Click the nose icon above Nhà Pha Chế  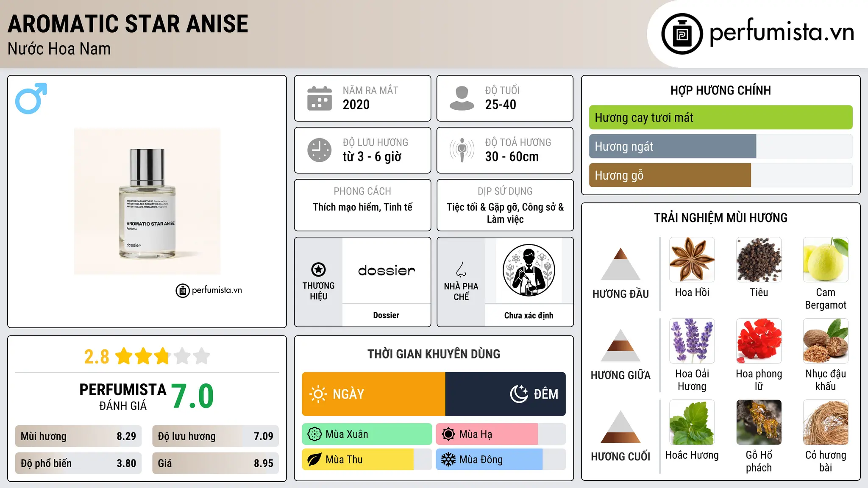coord(461,269)
